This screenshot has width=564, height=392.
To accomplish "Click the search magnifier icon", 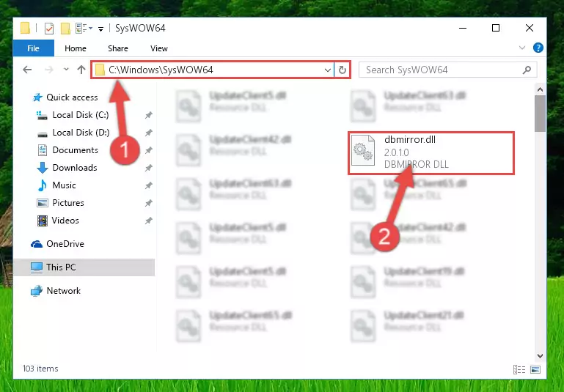I will (x=527, y=70).
